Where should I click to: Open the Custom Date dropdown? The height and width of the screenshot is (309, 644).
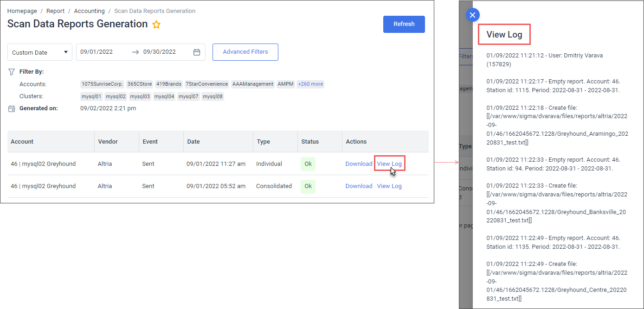point(39,52)
